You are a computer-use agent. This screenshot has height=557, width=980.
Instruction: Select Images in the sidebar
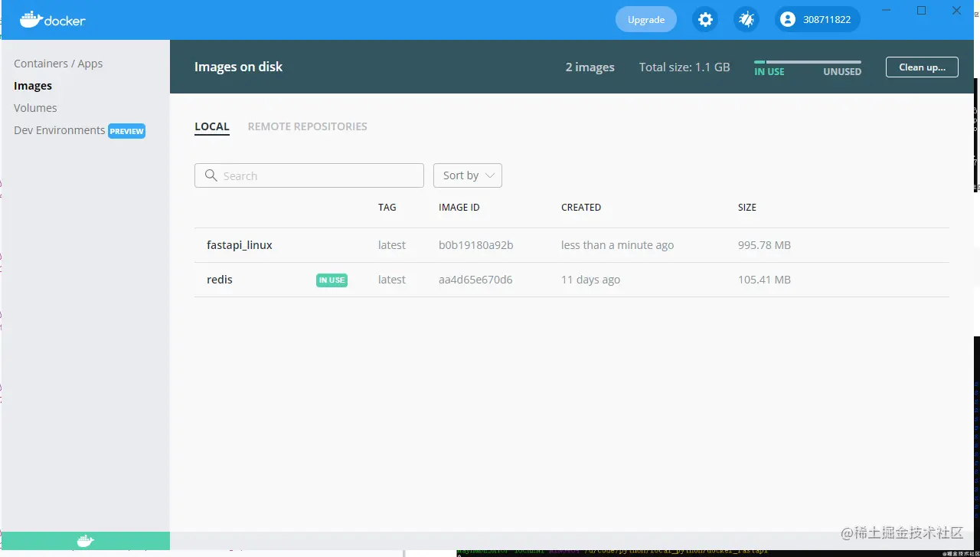tap(33, 86)
